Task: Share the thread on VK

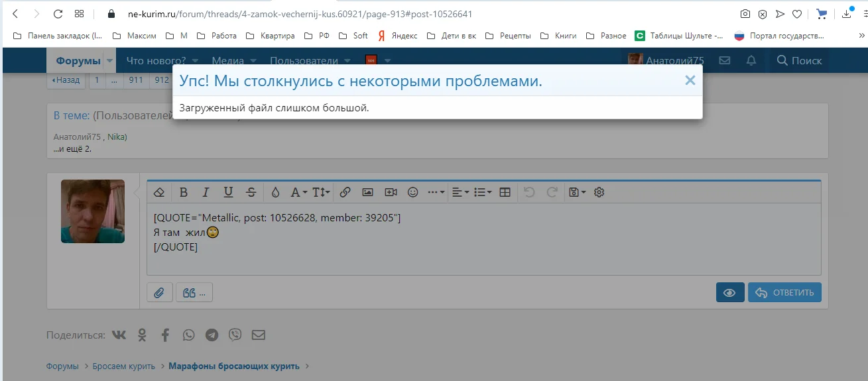Action: tap(119, 335)
